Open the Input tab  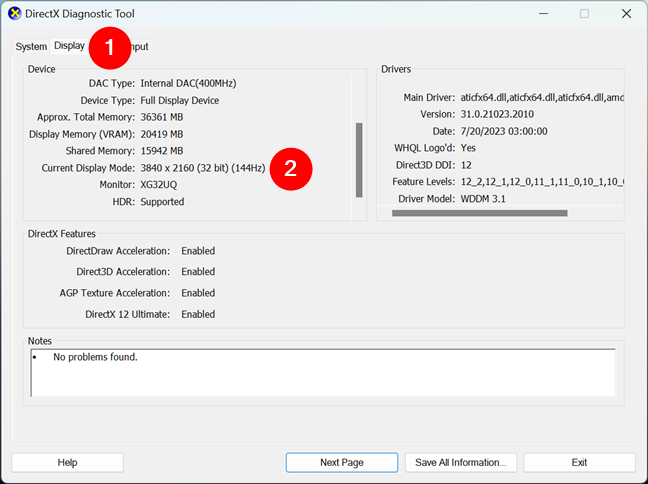[140, 46]
